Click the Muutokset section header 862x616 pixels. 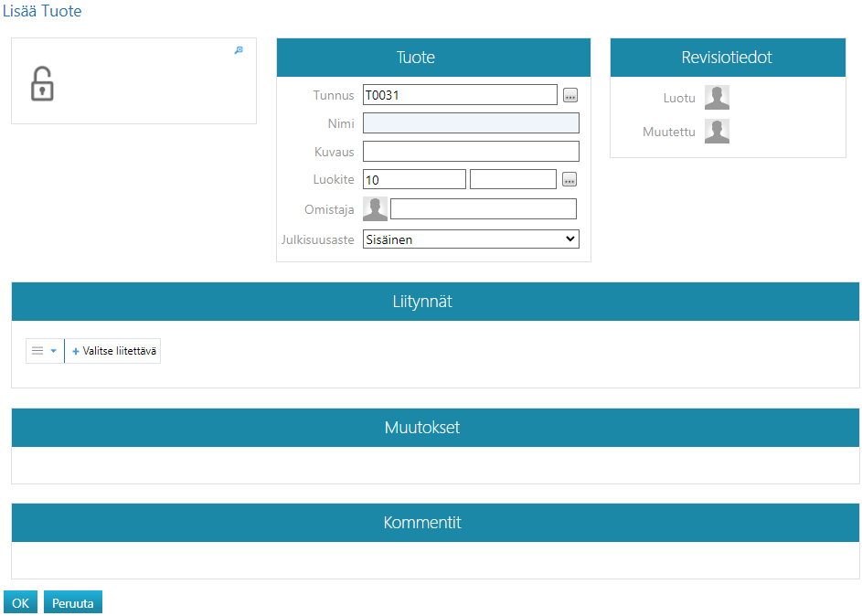pos(435,428)
